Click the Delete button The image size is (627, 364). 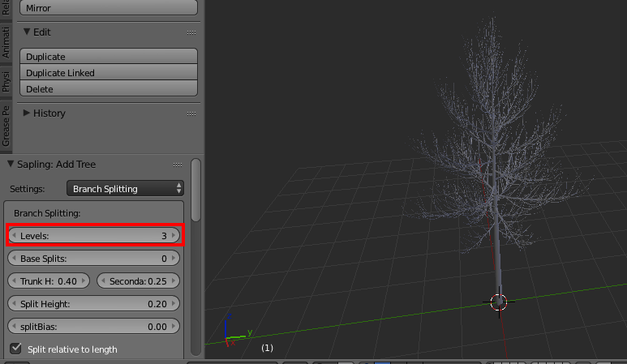tap(109, 88)
